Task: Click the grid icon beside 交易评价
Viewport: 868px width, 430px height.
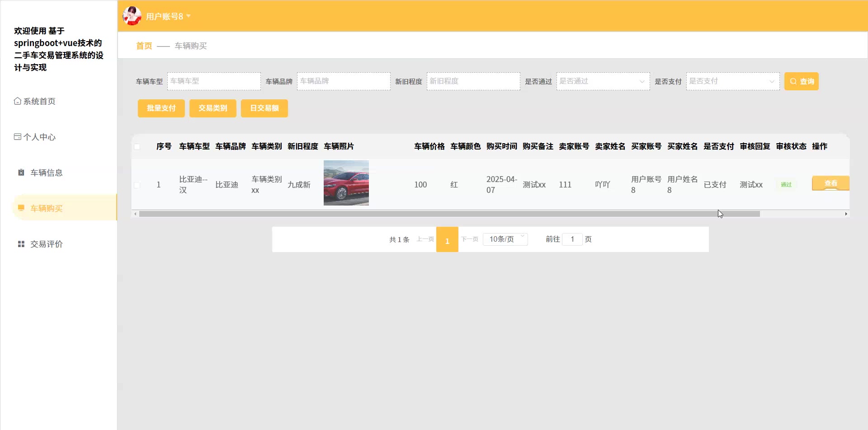Action: point(21,244)
